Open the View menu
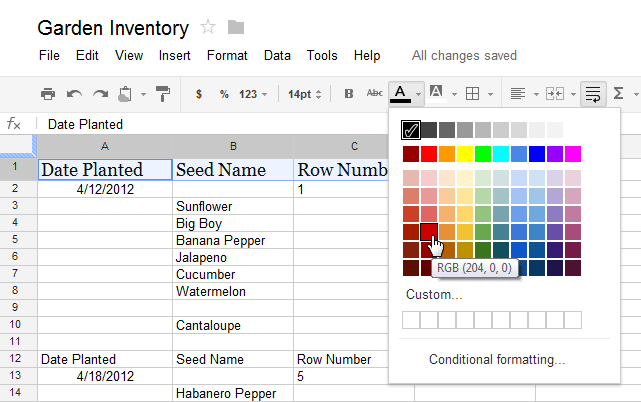641x402 pixels. (129, 55)
